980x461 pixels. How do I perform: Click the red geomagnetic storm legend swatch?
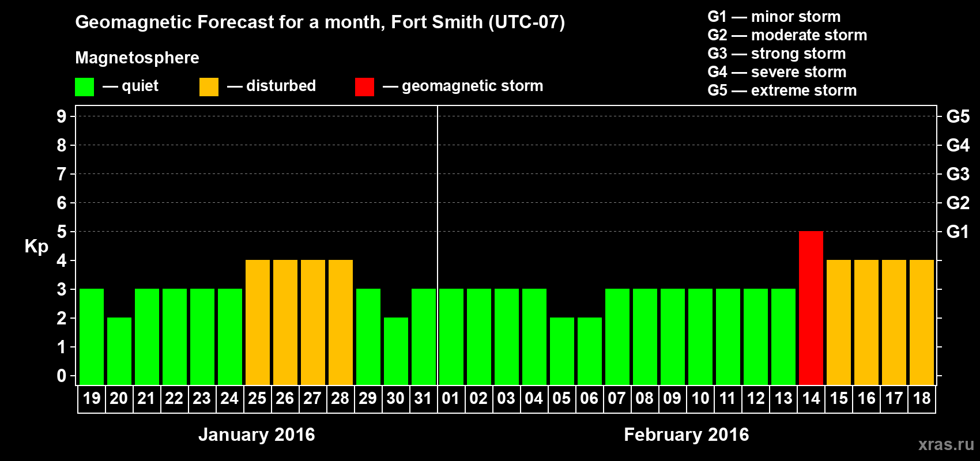click(365, 87)
